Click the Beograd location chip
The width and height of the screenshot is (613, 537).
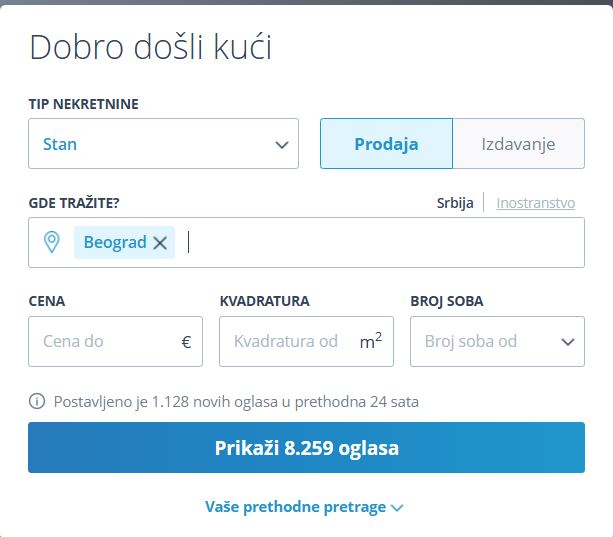[114, 243]
